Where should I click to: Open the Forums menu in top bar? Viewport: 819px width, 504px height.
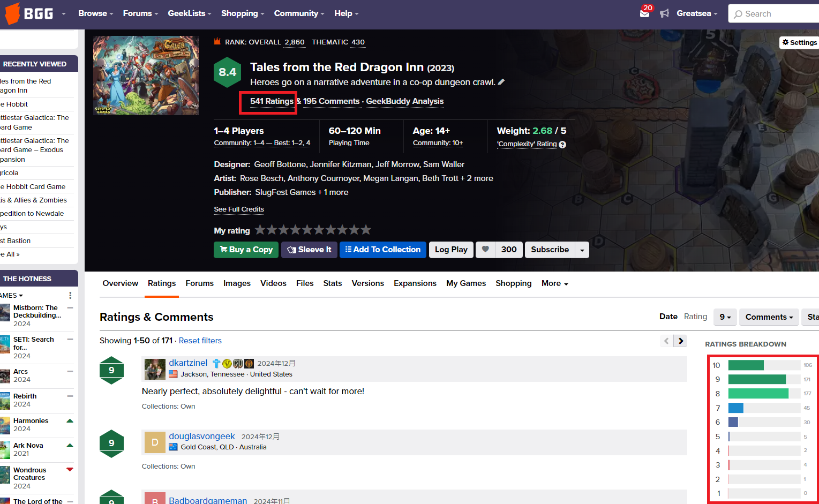point(140,13)
